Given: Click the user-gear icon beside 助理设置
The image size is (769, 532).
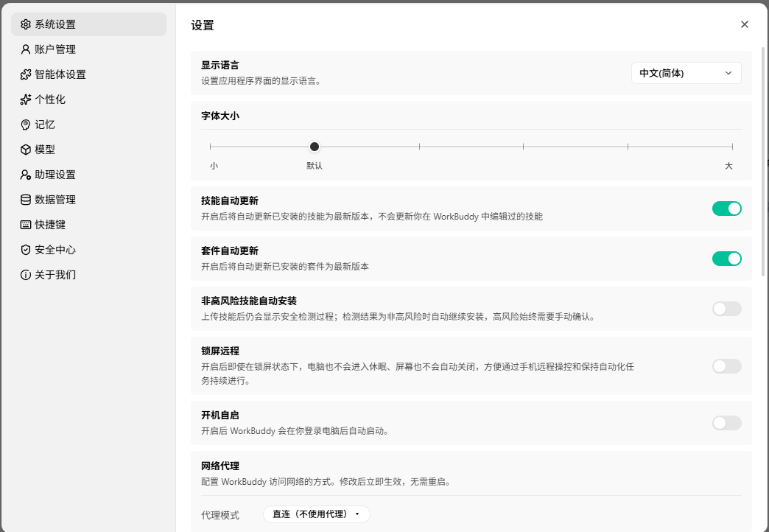Looking at the screenshot, I should (x=26, y=174).
